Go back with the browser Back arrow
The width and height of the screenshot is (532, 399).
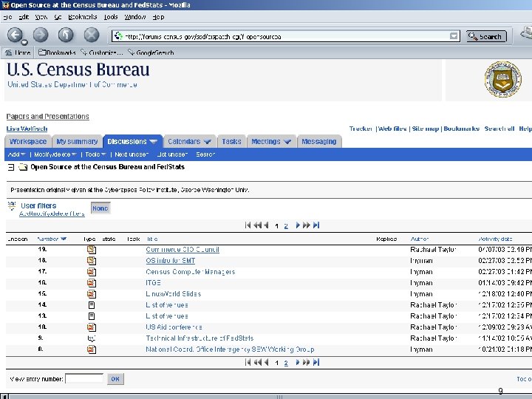tap(15, 35)
